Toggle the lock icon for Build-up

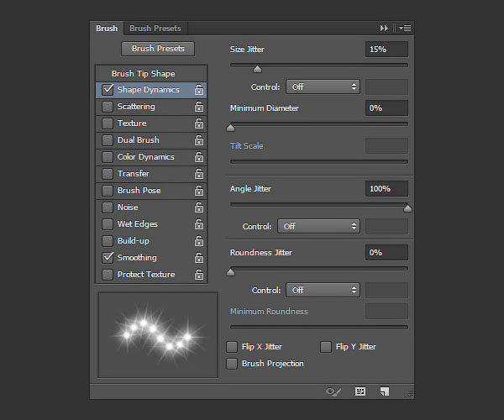(199, 241)
